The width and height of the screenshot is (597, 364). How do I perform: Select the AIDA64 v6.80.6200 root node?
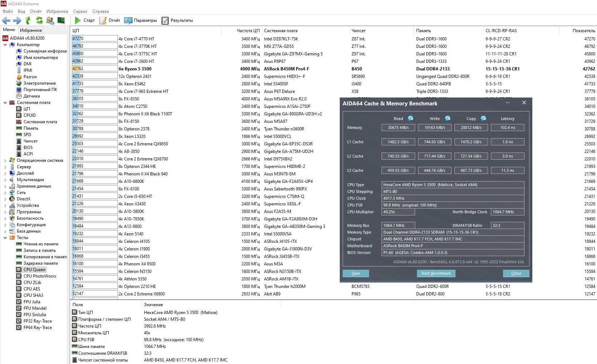coord(24,38)
